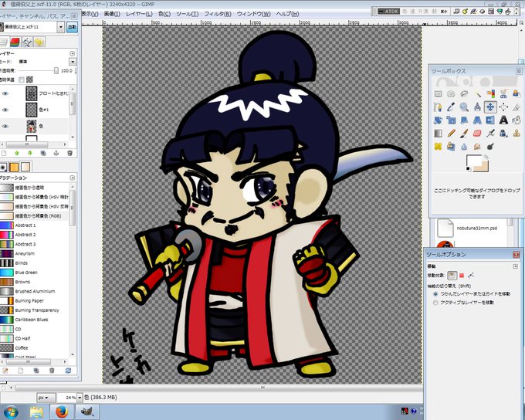Select the Shear tool
The height and width of the screenshot is (420, 525).
coord(464,120)
